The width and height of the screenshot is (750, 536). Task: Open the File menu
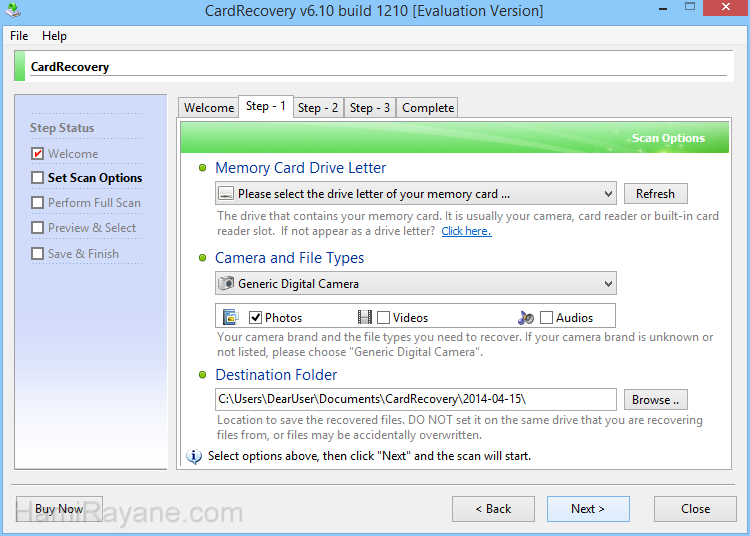coord(19,36)
